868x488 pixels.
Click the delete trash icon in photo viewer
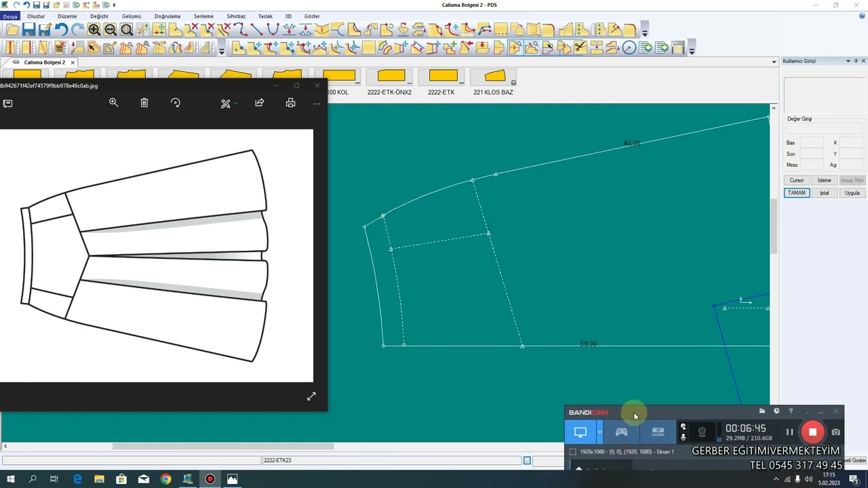coord(144,103)
